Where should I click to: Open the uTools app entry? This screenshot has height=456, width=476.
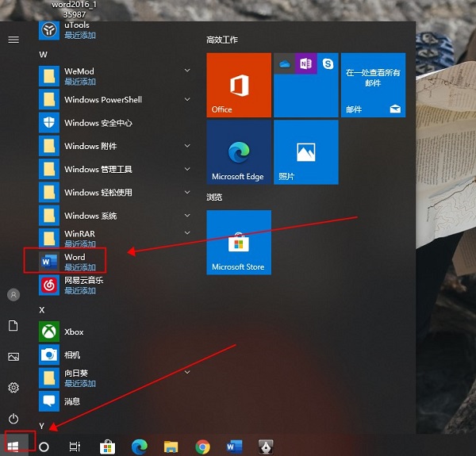coord(114,30)
